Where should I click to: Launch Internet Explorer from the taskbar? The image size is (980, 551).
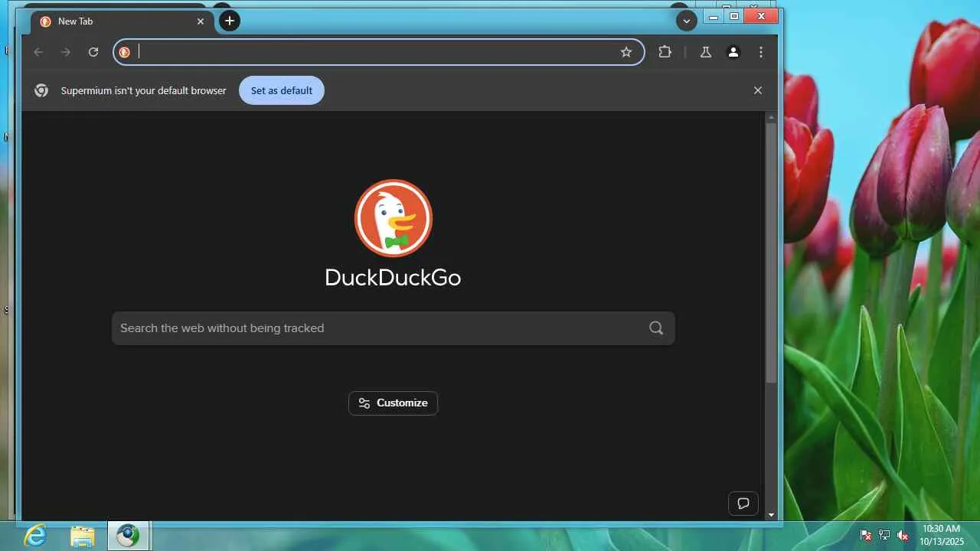pyautogui.click(x=35, y=536)
